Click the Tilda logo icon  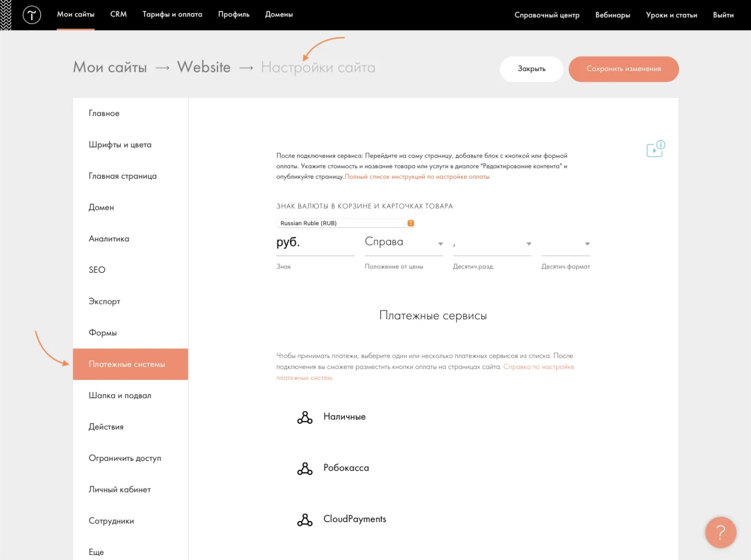[x=32, y=15]
